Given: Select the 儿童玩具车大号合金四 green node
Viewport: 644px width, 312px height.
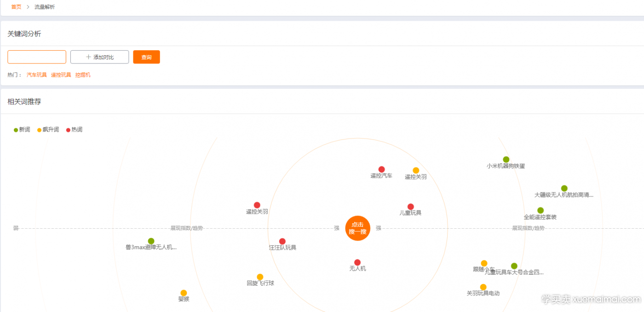Looking at the screenshot, I should (x=514, y=266).
